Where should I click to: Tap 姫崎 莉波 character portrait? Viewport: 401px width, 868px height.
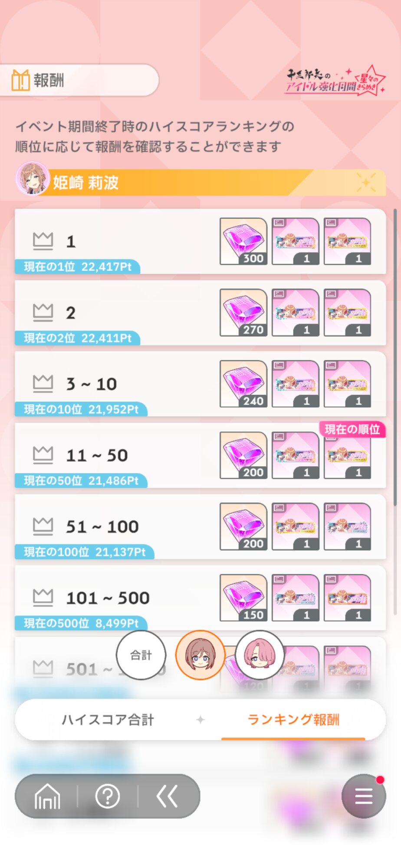tap(32, 178)
